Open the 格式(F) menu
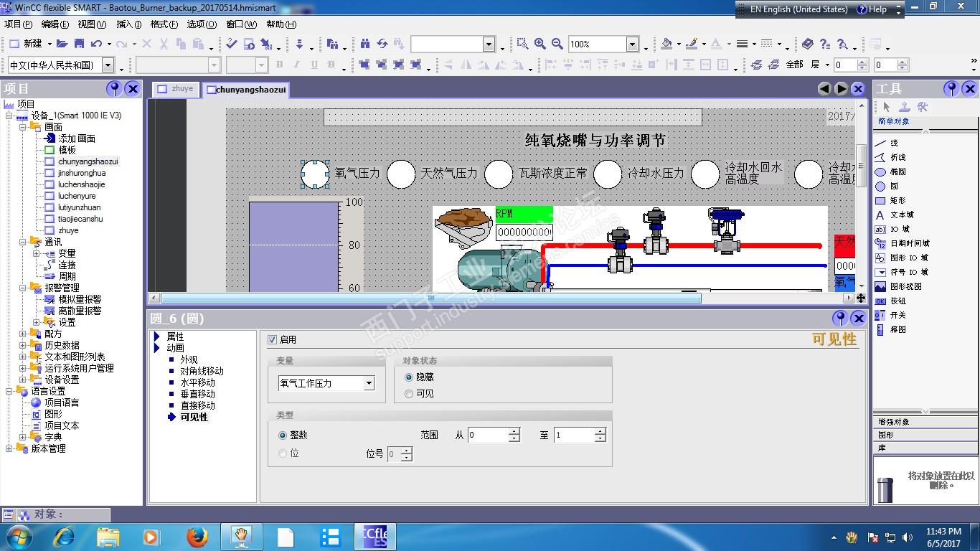Image resolution: width=980 pixels, height=551 pixels. coord(164,24)
